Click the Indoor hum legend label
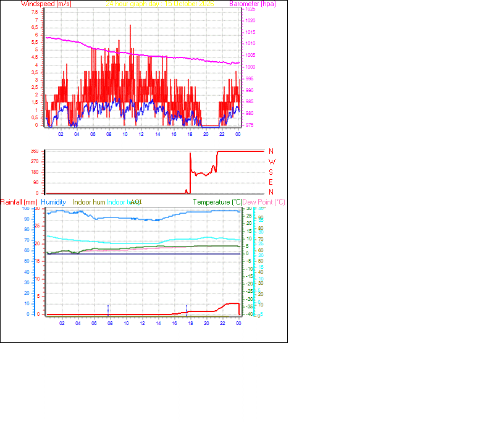Screen dimensions: 504x422 click(89, 202)
